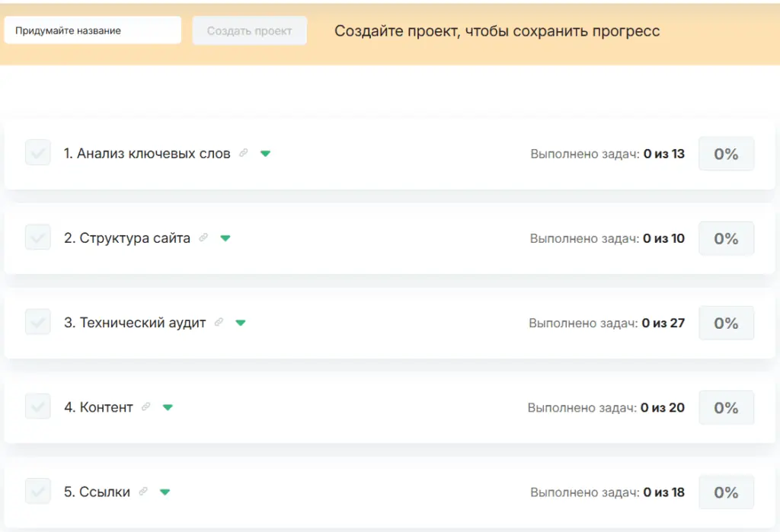The height and width of the screenshot is (532, 780).
Task: Copy link icon next to Структура сайта
Action: (203, 237)
